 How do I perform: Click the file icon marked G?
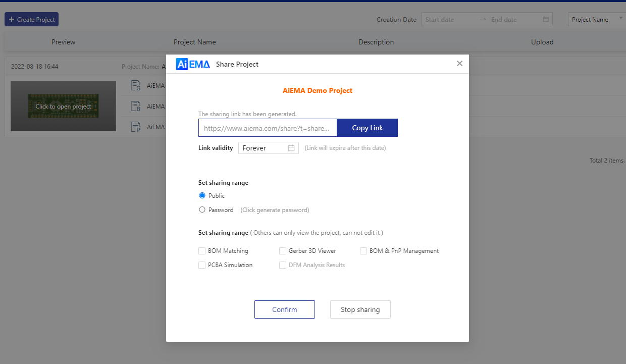point(135,86)
